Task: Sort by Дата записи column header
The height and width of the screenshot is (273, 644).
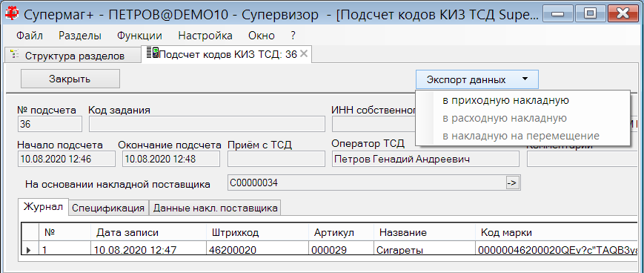Action: (x=148, y=232)
